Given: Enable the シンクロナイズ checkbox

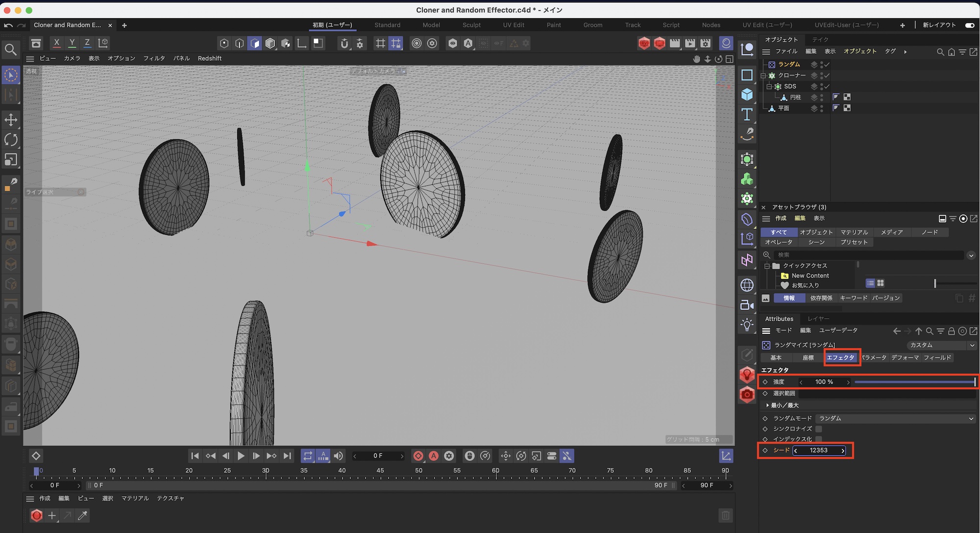Looking at the screenshot, I should coord(819,429).
